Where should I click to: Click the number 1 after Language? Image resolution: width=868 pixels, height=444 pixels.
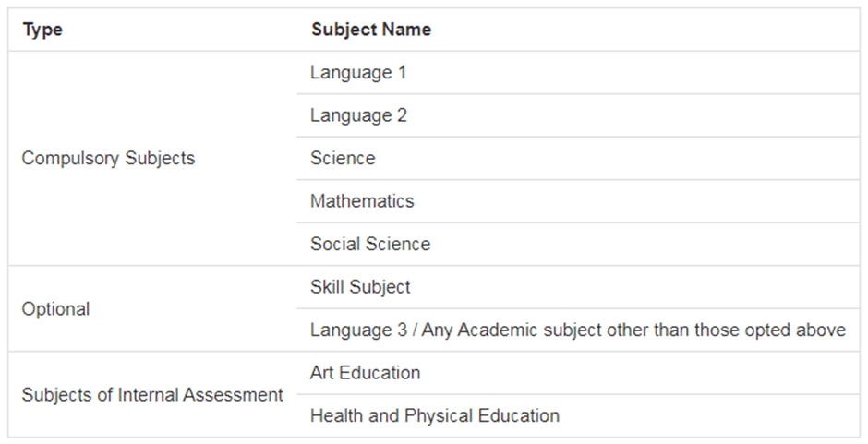(x=402, y=73)
